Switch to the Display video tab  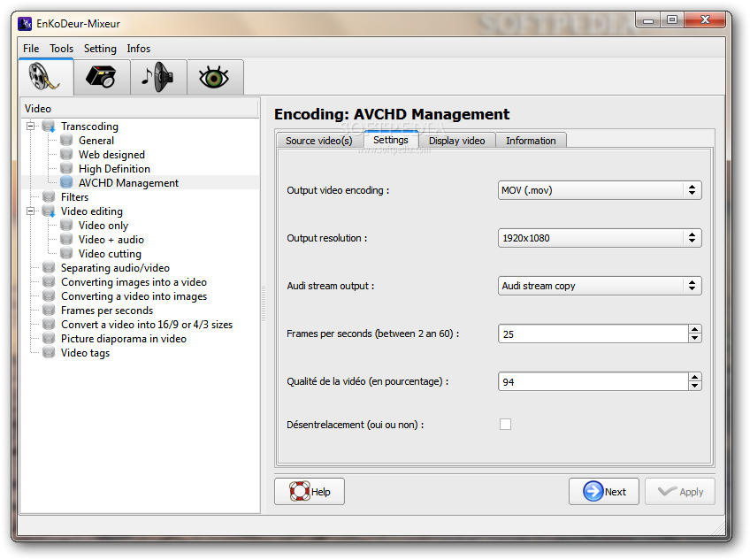456,141
